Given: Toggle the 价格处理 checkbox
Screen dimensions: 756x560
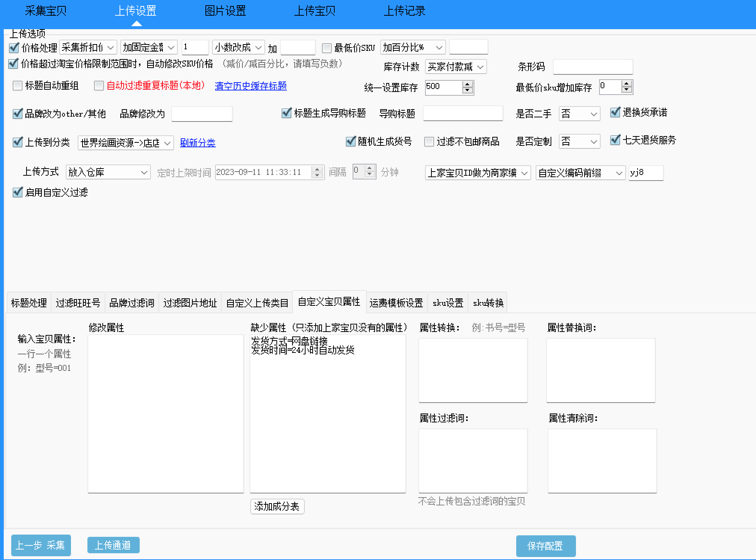Looking at the screenshot, I should [x=14, y=48].
